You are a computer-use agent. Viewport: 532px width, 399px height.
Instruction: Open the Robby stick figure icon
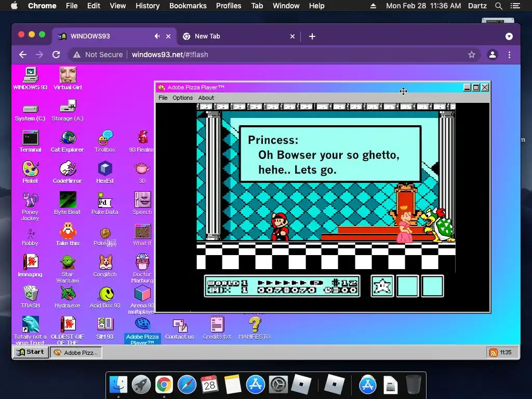tap(30, 237)
